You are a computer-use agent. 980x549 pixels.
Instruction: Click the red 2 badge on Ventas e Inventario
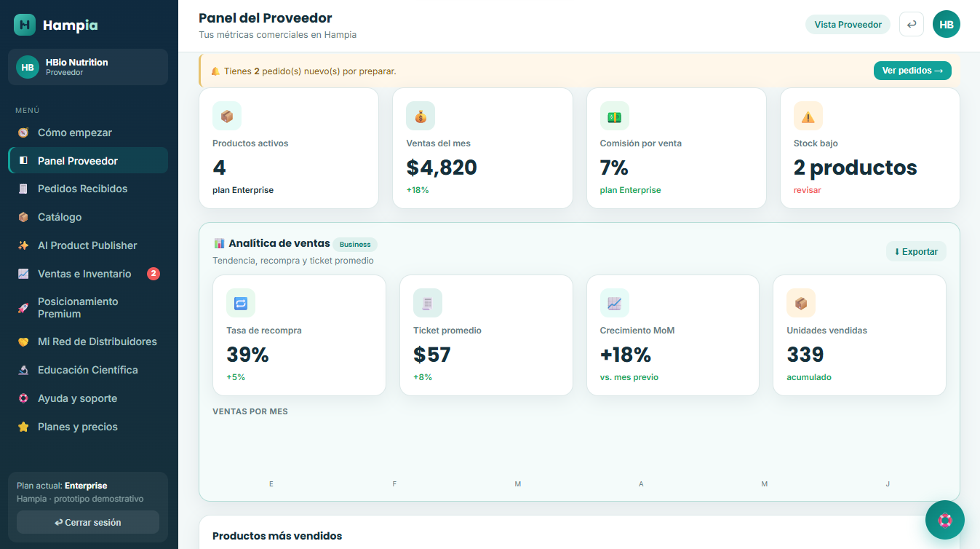coord(154,274)
